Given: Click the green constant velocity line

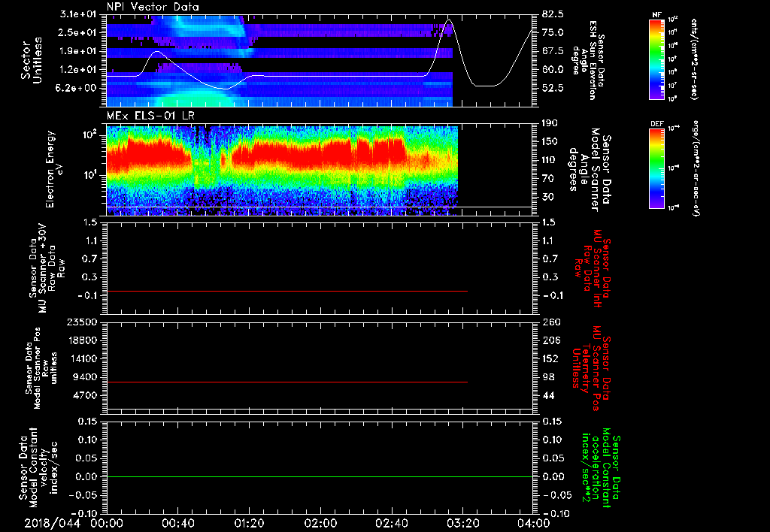Looking at the screenshot, I should click(320, 476).
